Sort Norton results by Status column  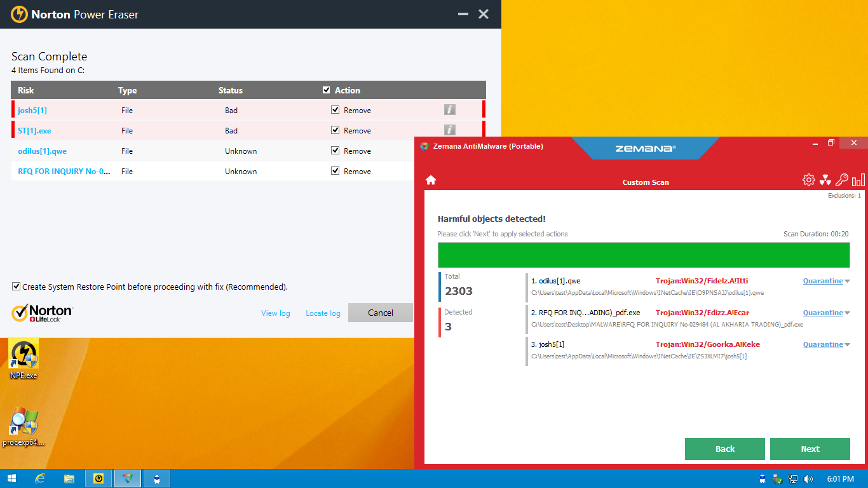point(231,90)
